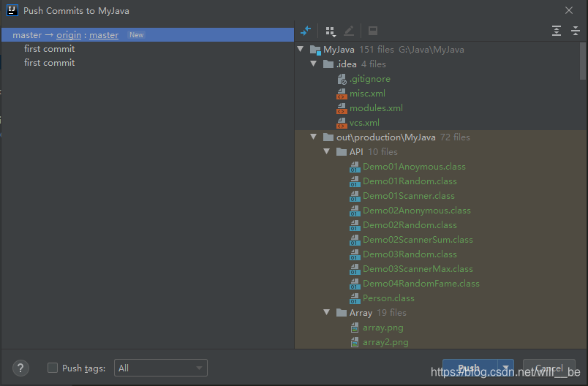588x386 pixels.
Task: Click the array.png image file icon
Action: tap(355, 328)
